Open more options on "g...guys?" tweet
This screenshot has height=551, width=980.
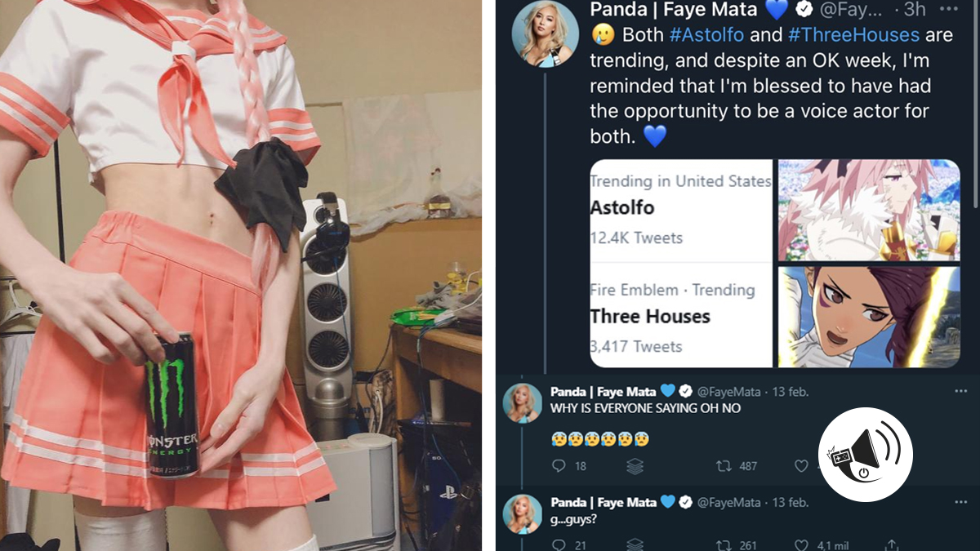click(960, 502)
